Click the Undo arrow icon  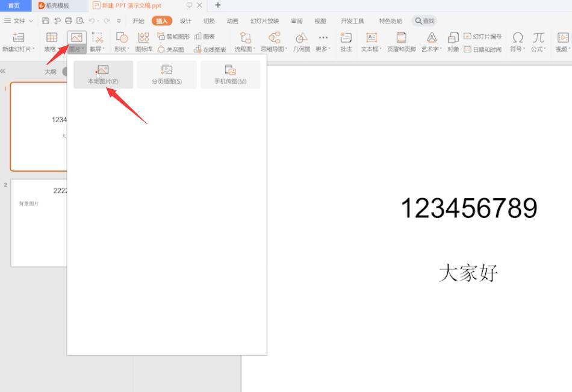pos(92,21)
